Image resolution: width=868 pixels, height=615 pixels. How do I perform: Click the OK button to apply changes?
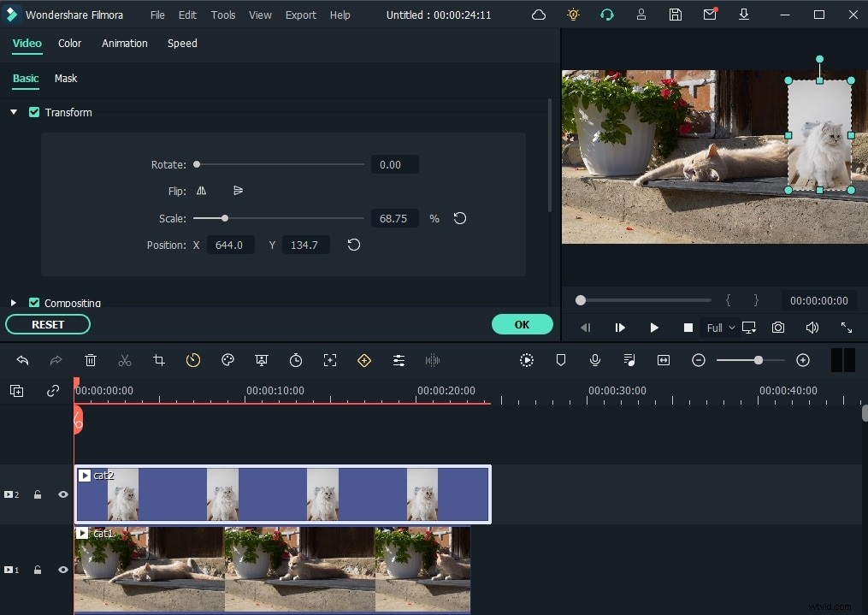point(522,324)
